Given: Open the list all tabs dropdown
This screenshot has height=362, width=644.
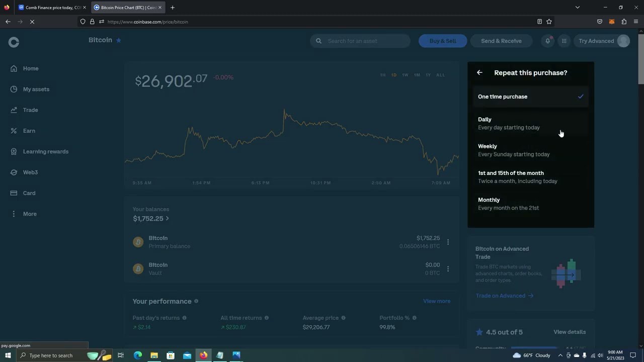Looking at the screenshot, I should (578, 8).
